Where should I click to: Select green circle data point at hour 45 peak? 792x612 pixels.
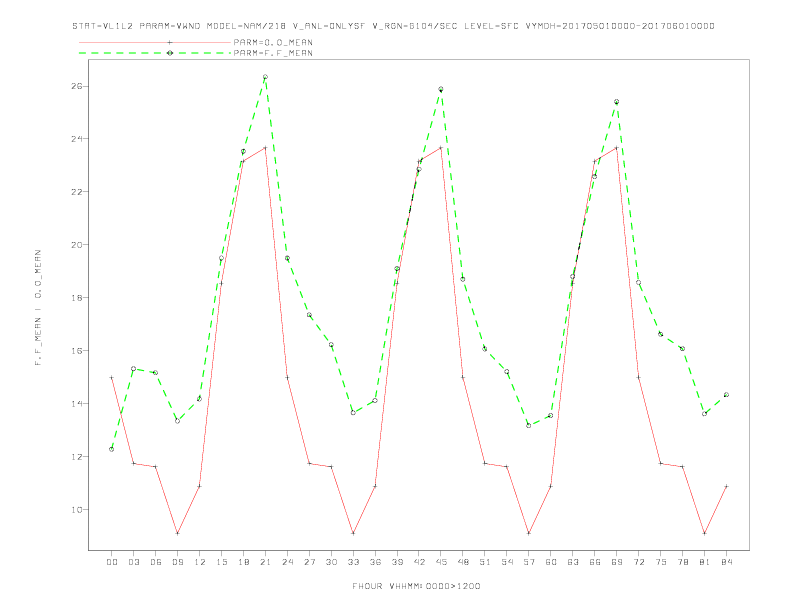tap(441, 89)
